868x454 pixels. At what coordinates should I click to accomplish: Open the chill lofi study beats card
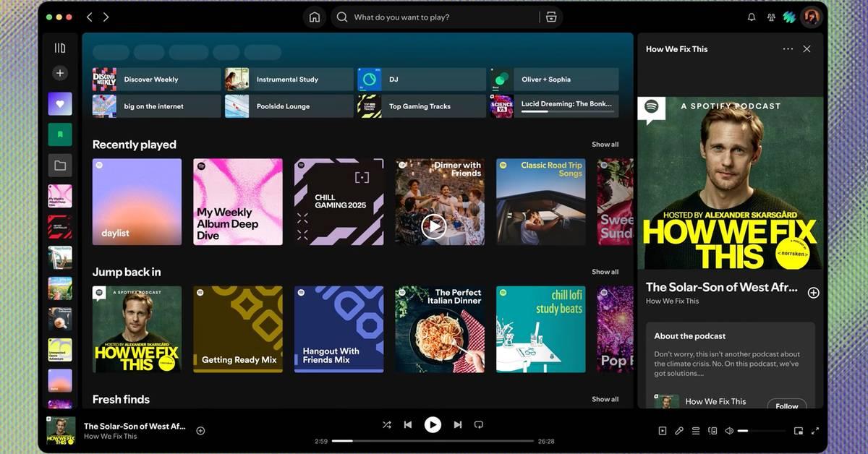point(540,329)
